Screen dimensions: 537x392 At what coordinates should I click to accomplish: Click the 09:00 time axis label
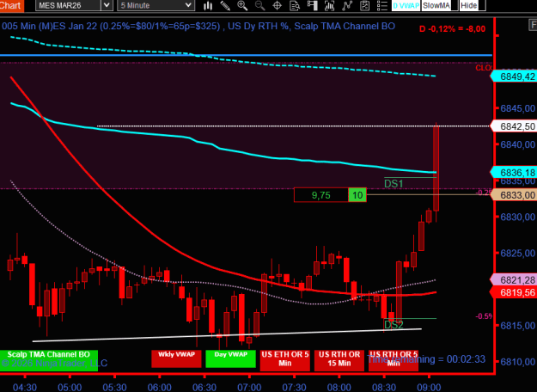tap(429, 388)
